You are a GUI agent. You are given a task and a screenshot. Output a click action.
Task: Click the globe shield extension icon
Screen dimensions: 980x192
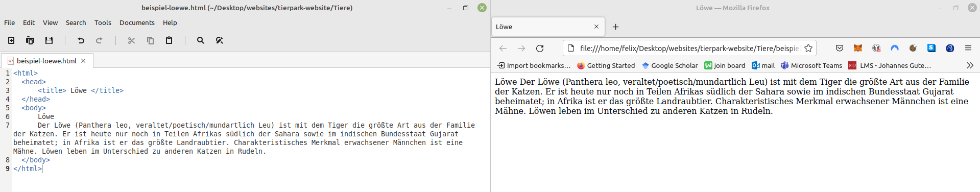876,48
